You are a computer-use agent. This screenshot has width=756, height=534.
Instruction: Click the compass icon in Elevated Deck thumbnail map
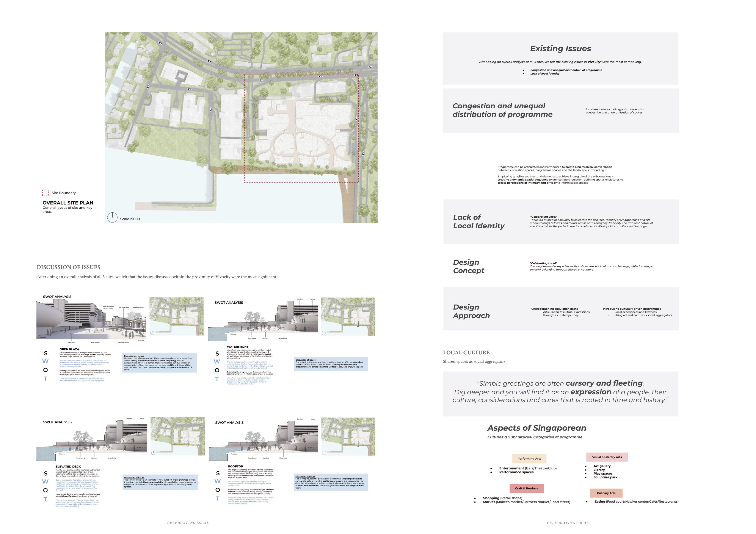click(153, 453)
